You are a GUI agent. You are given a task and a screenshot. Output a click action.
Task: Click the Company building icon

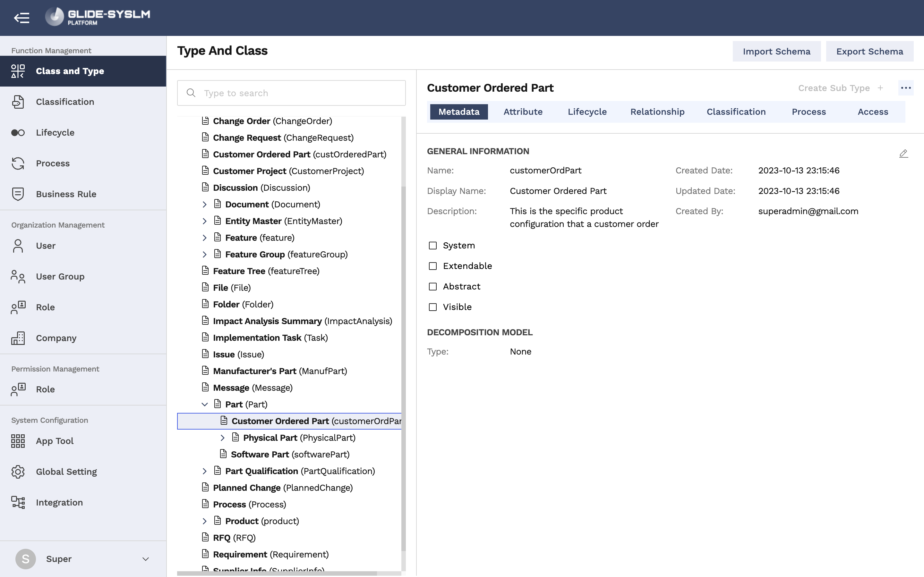click(x=18, y=338)
